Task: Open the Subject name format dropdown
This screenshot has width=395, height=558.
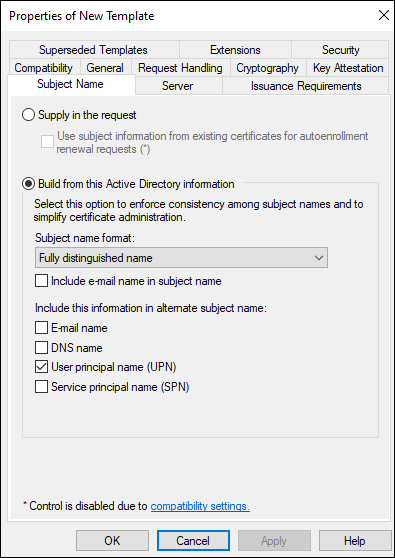Action: (181, 258)
